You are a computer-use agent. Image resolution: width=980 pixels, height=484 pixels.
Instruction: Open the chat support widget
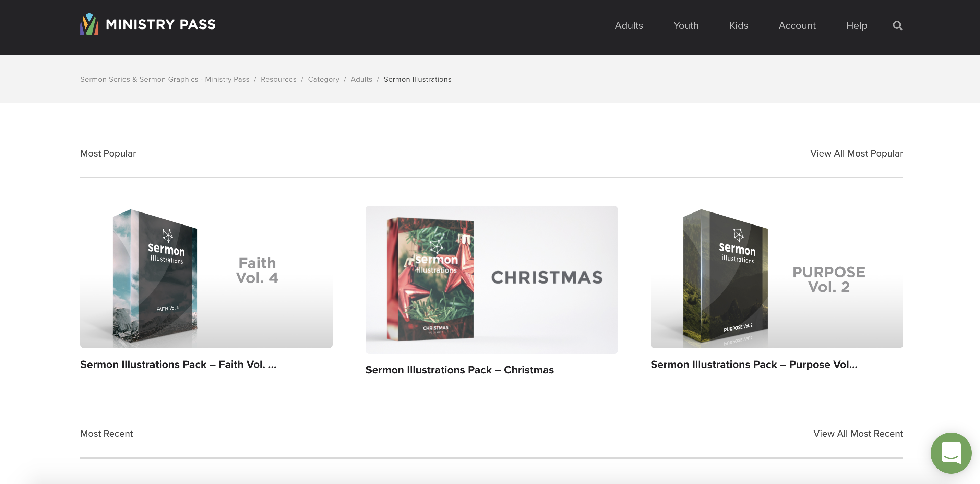pyautogui.click(x=951, y=453)
